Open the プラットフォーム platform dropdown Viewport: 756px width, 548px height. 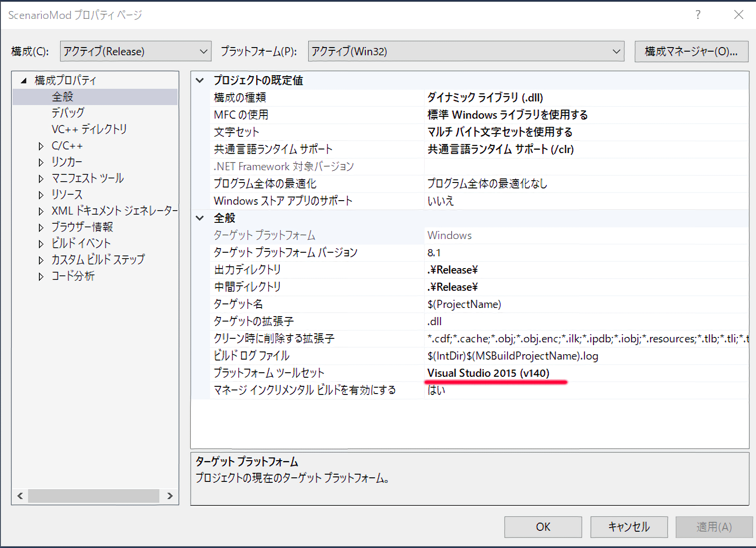pos(466,51)
